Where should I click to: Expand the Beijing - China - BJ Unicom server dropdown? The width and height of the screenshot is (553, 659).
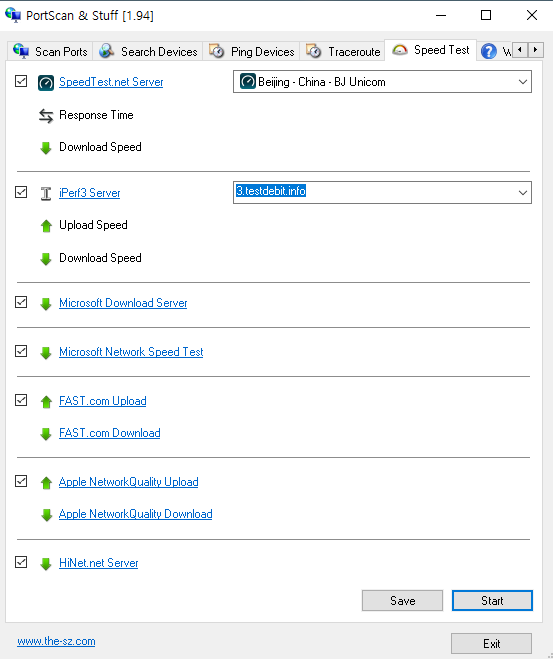pyautogui.click(x=522, y=82)
